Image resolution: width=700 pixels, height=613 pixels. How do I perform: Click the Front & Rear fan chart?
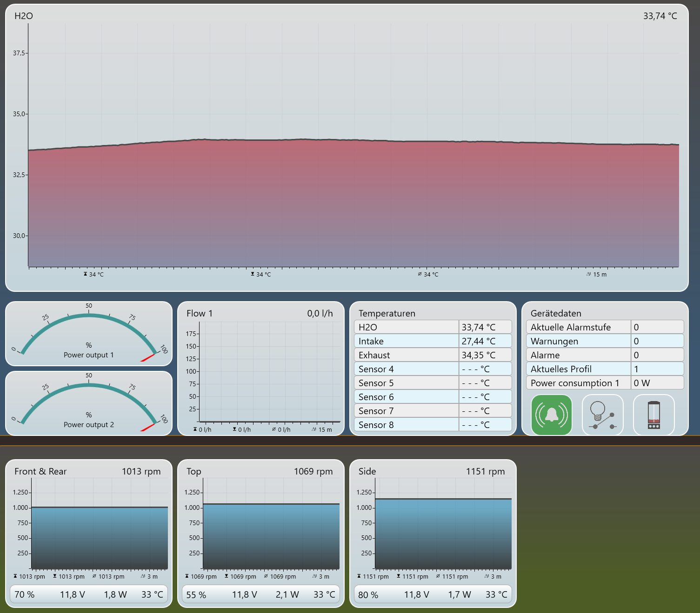click(x=100, y=524)
